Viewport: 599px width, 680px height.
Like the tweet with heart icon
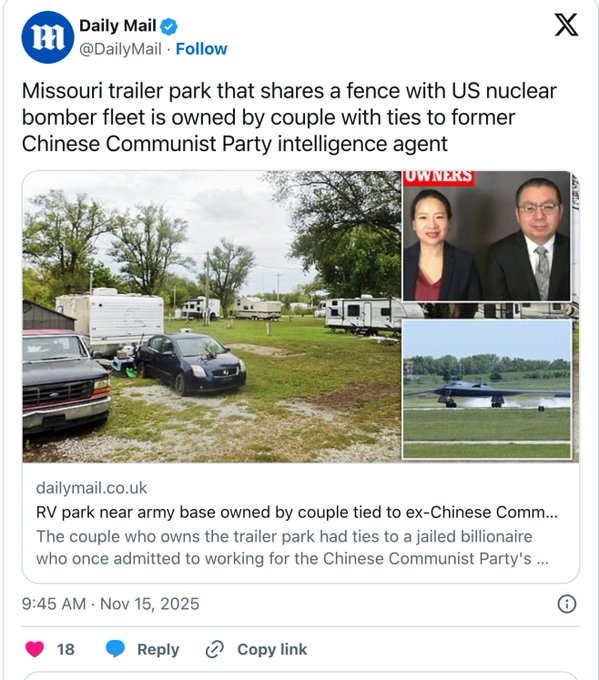click(x=35, y=649)
